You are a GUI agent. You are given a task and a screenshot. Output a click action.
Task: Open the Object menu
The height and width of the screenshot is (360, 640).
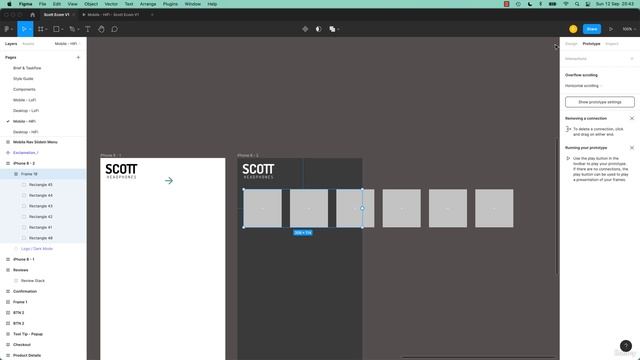pyautogui.click(x=91, y=4)
